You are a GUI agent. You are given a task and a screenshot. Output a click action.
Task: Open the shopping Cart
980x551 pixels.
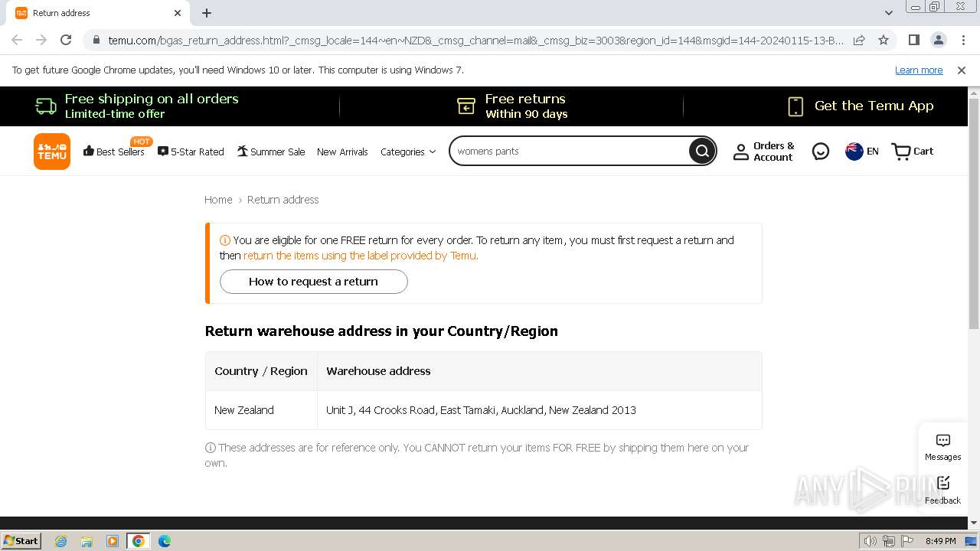[x=913, y=152]
